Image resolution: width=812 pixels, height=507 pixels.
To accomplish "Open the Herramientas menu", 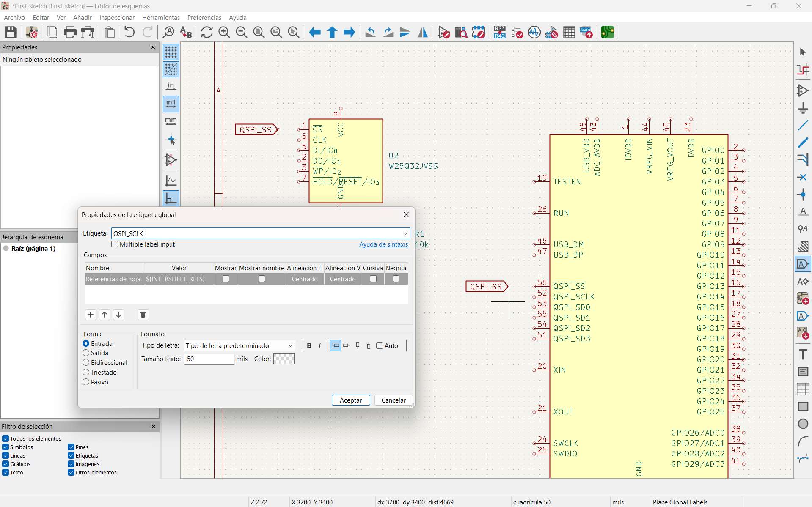I will coord(161,17).
